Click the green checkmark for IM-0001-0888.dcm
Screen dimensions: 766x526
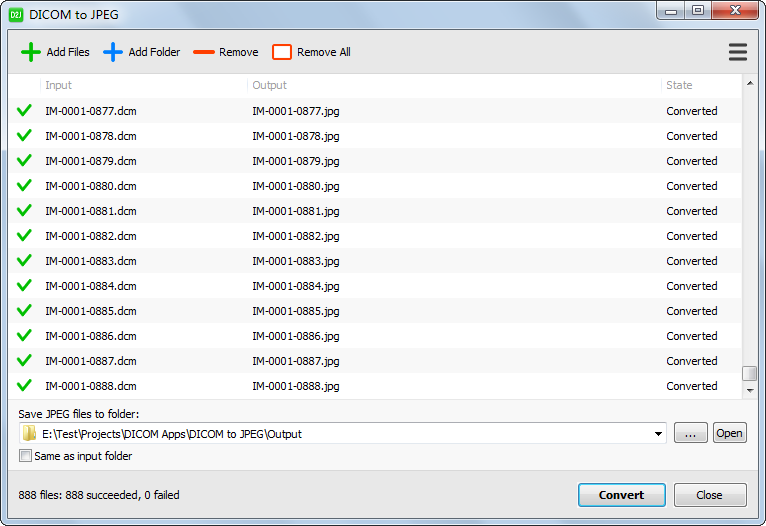(25, 386)
